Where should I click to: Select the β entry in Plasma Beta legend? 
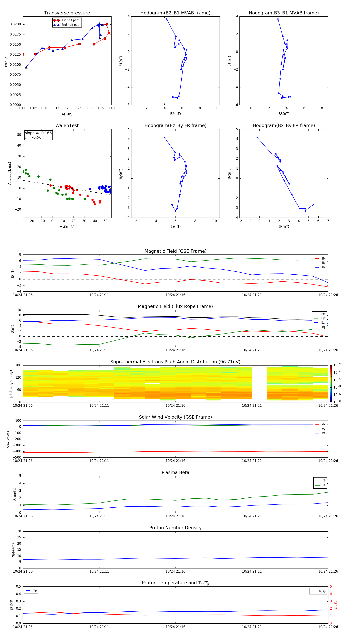[320, 485]
